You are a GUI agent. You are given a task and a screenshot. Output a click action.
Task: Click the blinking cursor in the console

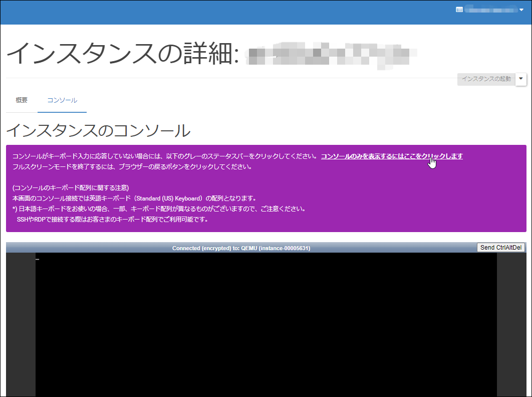click(38, 259)
